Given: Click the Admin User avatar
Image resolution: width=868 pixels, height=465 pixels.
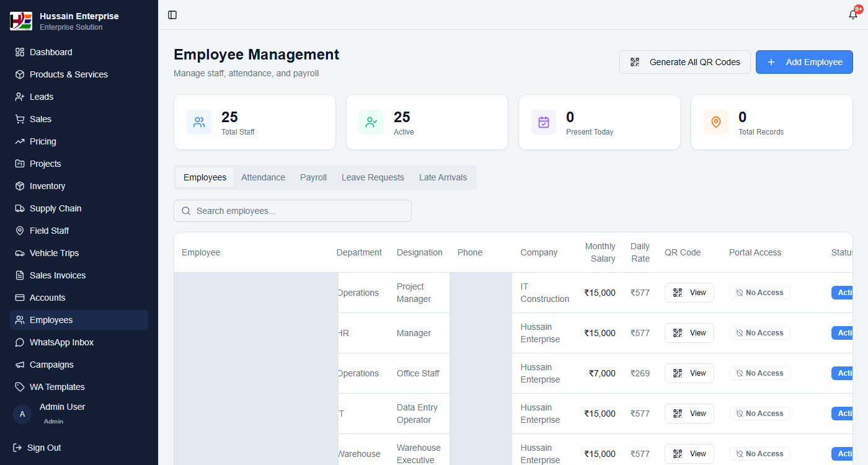Looking at the screenshot, I should pos(22,414).
